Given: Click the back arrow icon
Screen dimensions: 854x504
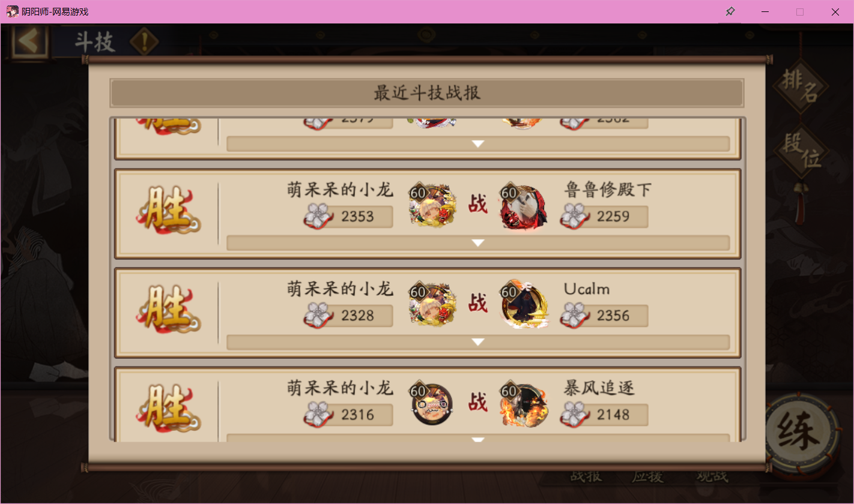Looking at the screenshot, I should [x=28, y=41].
